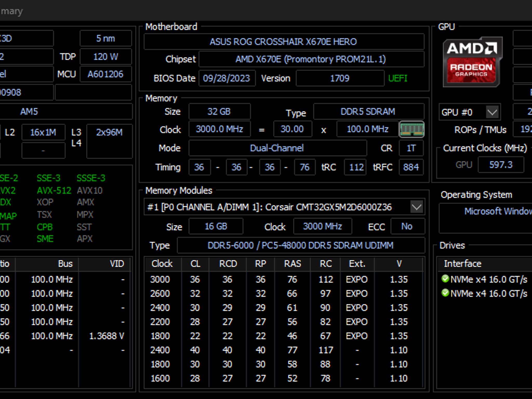Click the L2 cache value 16x1M

pos(43,132)
